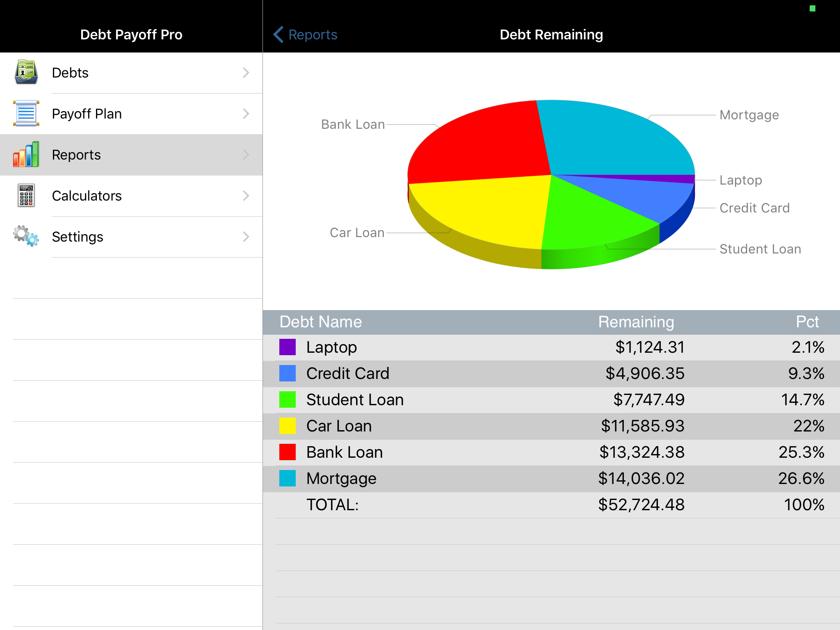Click the Debt Name column header
840x630 pixels.
(320, 322)
